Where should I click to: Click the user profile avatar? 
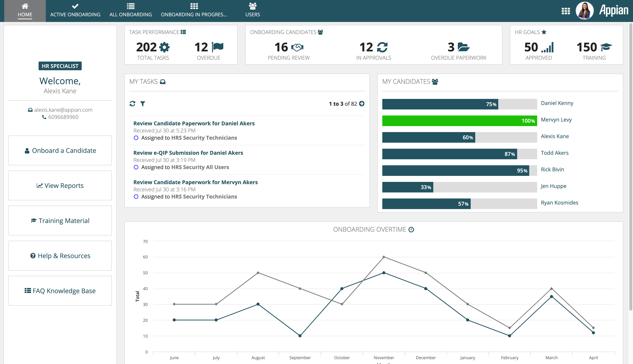585,11
